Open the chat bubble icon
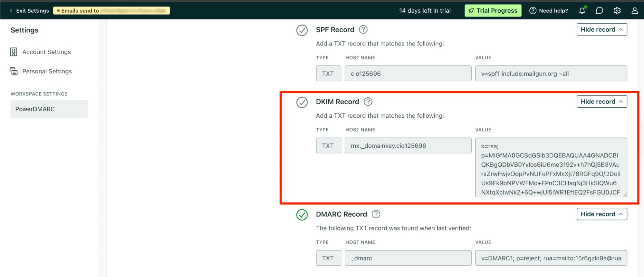644x277 pixels. pyautogui.click(x=600, y=11)
